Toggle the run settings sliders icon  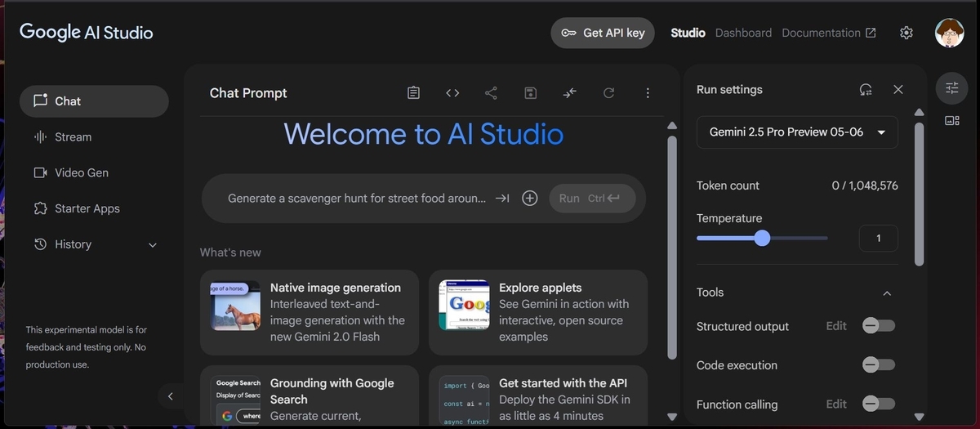[951, 88]
